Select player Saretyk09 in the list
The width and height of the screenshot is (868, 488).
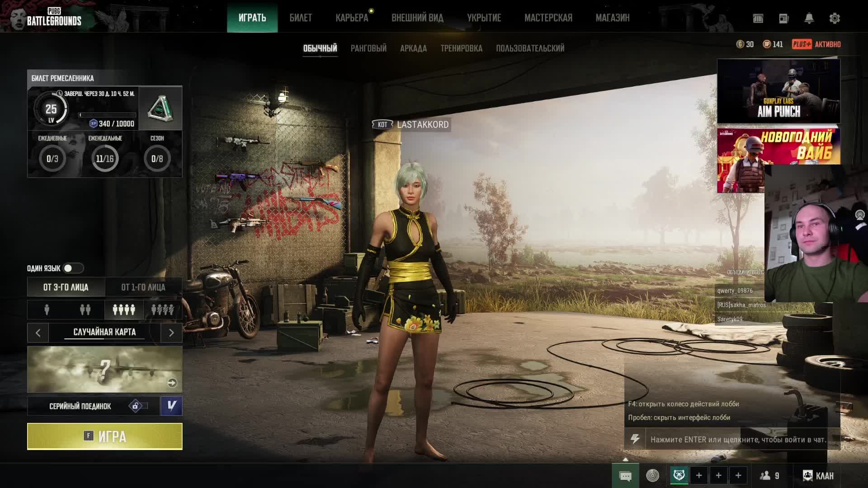tap(730, 319)
